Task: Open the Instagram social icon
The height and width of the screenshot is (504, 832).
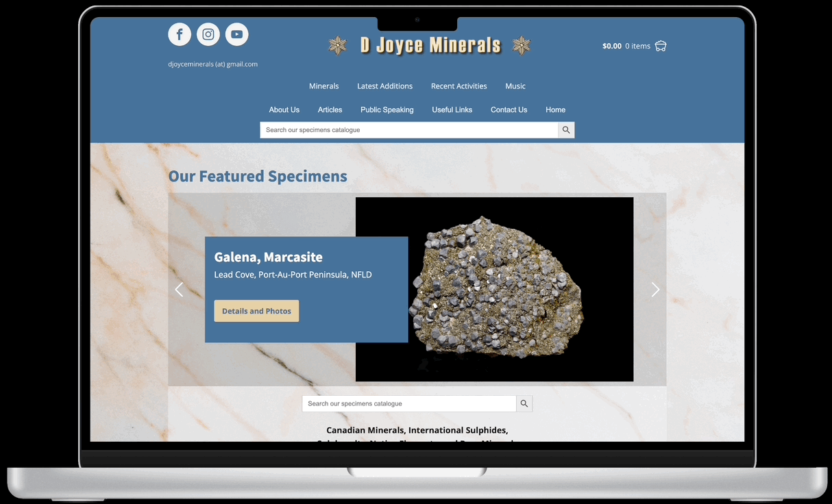Action: tap(208, 34)
